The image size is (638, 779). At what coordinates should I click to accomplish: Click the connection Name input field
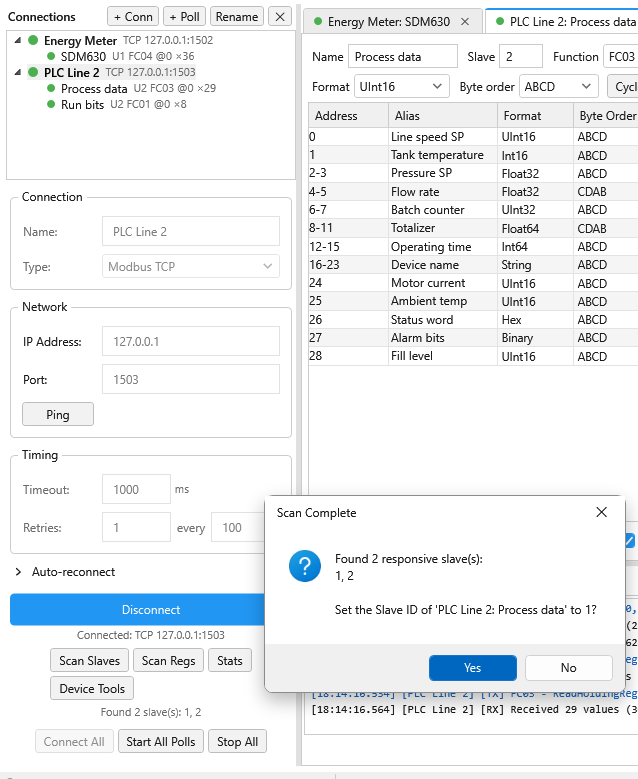[191, 231]
